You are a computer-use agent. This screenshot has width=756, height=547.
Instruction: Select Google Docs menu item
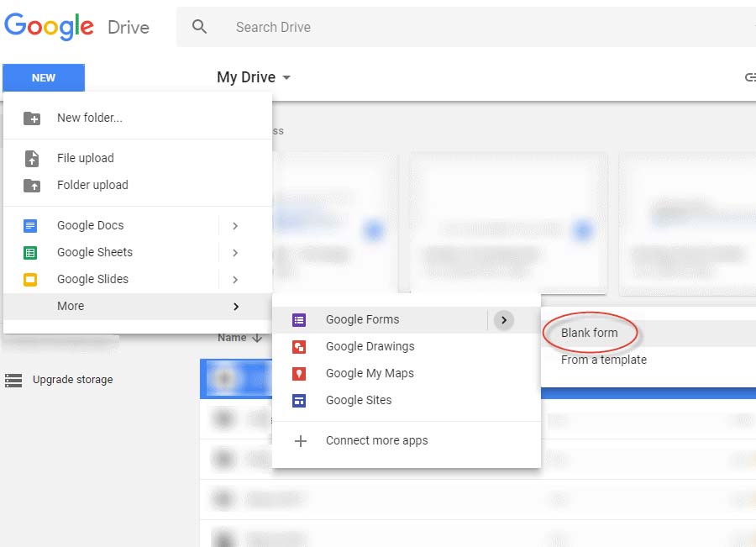(x=138, y=225)
